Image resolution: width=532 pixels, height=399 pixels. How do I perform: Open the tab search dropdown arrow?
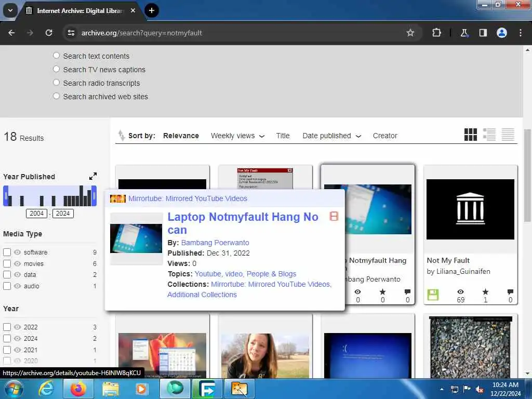pos(10,10)
